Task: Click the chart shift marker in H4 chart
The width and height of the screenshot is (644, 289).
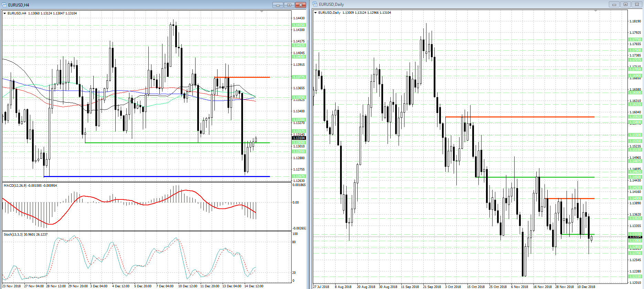Action: click(262, 12)
